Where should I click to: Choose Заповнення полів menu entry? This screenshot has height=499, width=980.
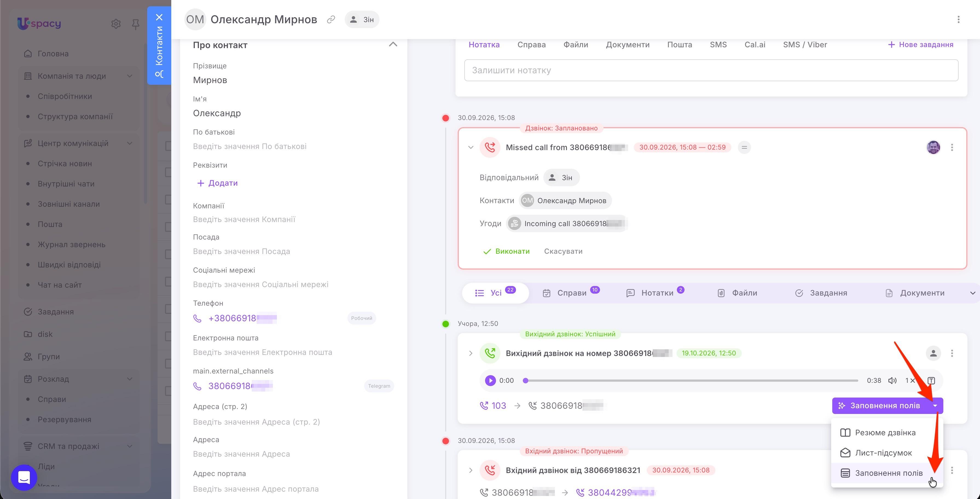pos(887,473)
